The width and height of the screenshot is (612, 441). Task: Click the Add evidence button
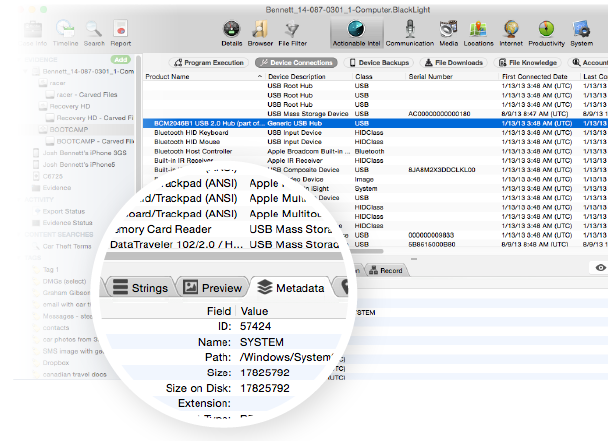(x=121, y=60)
